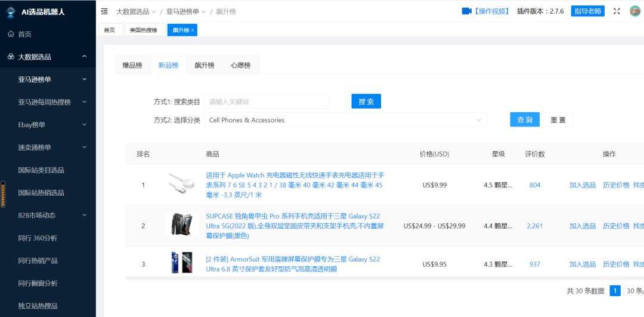Click 加入选品 for the SUPCASE case
Viewport: 644px width, 317px height.
583,226
